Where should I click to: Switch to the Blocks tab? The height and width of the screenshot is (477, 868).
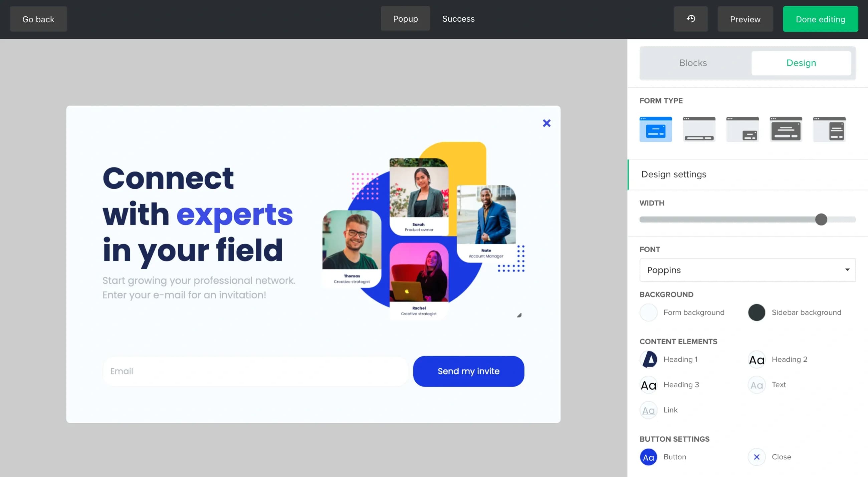[693, 63]
